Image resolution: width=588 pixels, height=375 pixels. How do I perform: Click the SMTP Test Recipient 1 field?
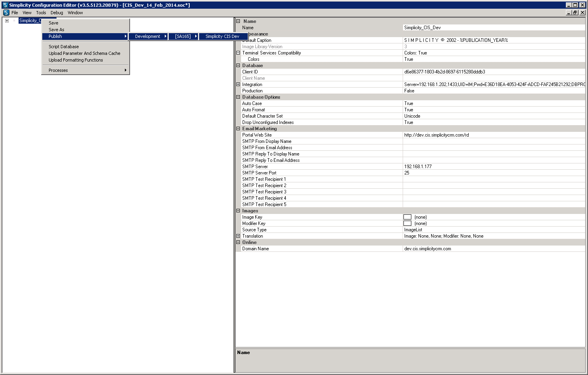pyautogui.click(x=494, y=179)
